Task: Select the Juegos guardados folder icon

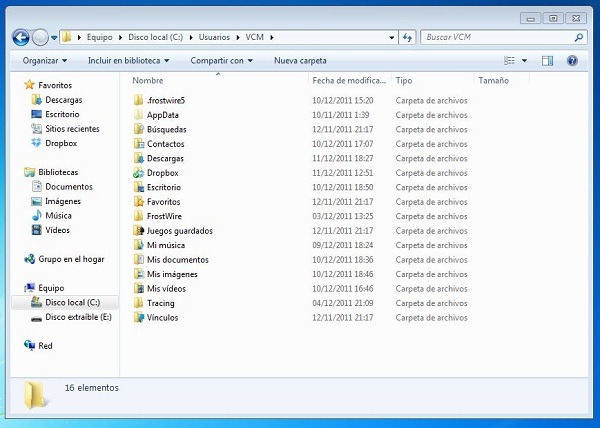Action: 139,231
